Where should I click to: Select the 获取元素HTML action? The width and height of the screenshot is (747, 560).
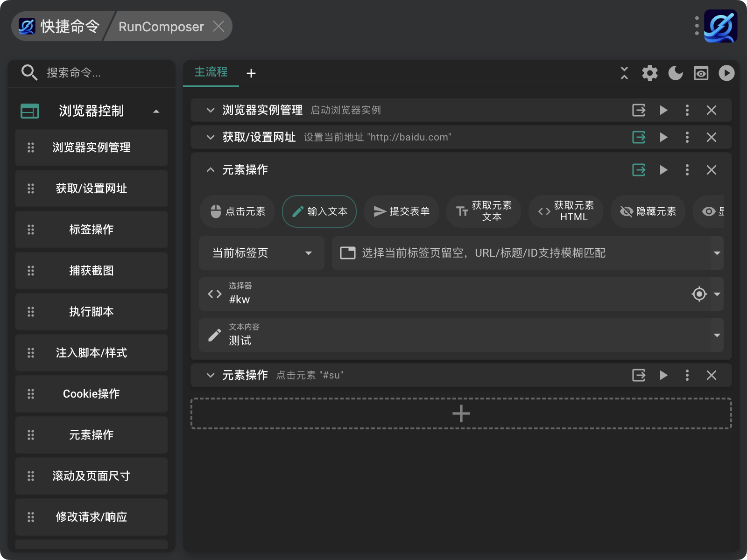(x=566, y=211)
